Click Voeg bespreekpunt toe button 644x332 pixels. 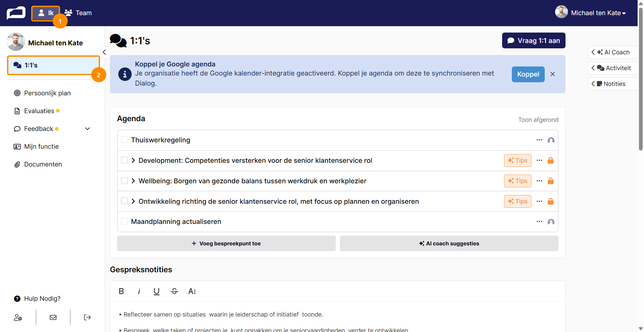tap(226, 243)
